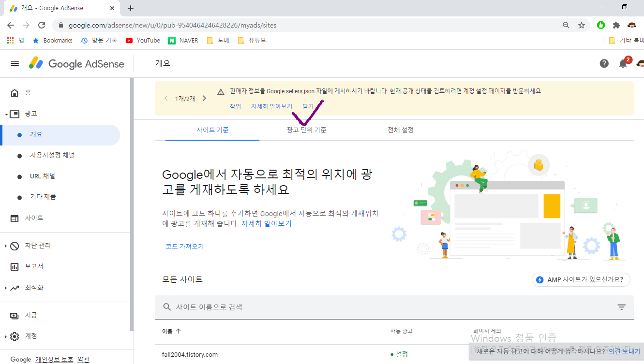Open the YouTube bookmark
Image resolution: width=644 pixels, height=364 pixels.
point(143,41)
